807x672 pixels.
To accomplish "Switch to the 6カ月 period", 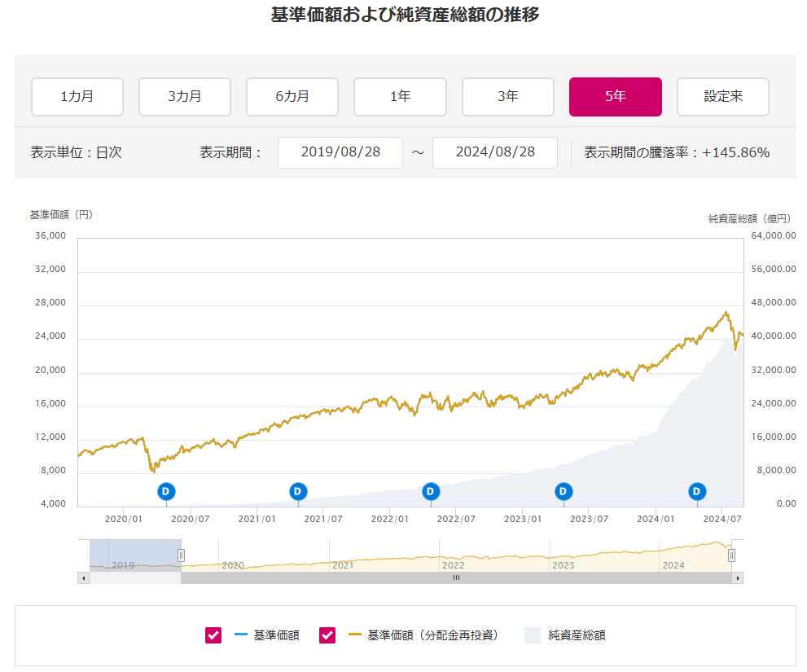I will coord(292,97).
